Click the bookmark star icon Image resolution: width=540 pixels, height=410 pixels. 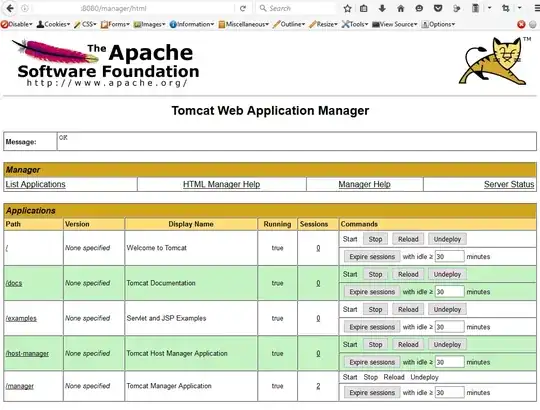[x=347, y=8]
